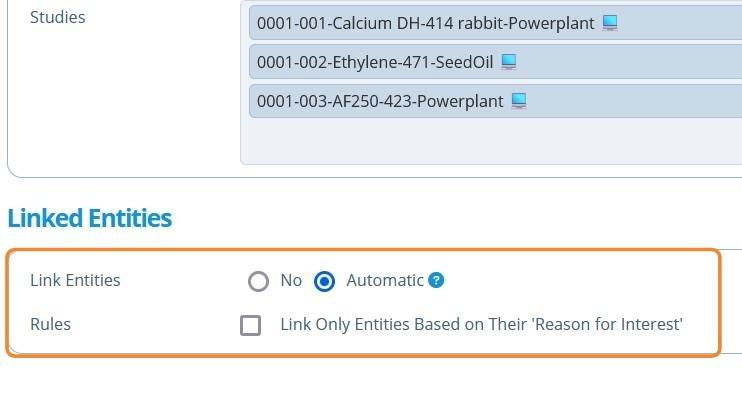Screen dimensions: 742x403
Task: Click monitor icon beside 0001-003-AF250-423-Powerplant
Action: point(519,101)
